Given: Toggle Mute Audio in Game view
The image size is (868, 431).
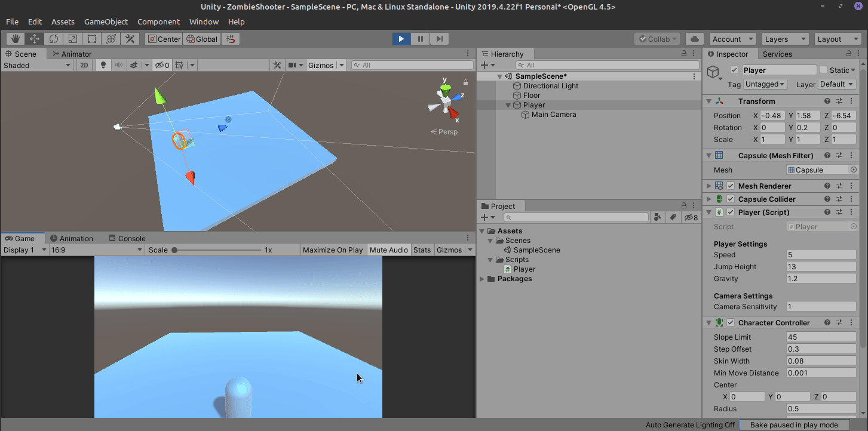Looking at the screenshot, I should coord(389,250).
